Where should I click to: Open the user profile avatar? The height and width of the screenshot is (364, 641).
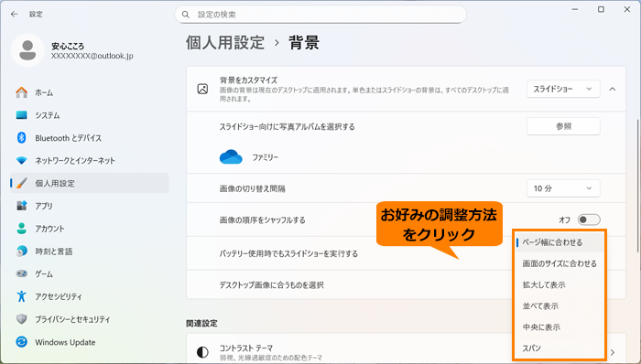27,50
